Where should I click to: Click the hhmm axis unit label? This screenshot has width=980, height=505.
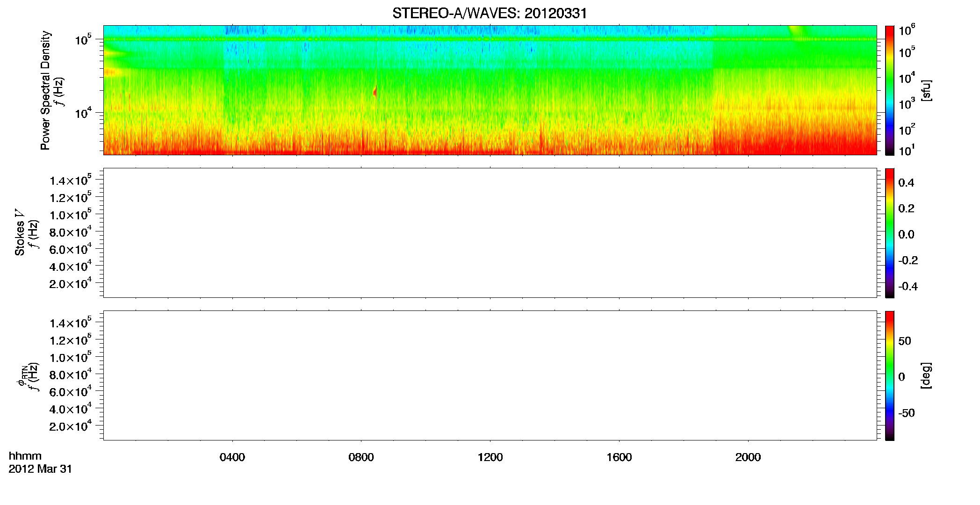[x=25, y=456]
